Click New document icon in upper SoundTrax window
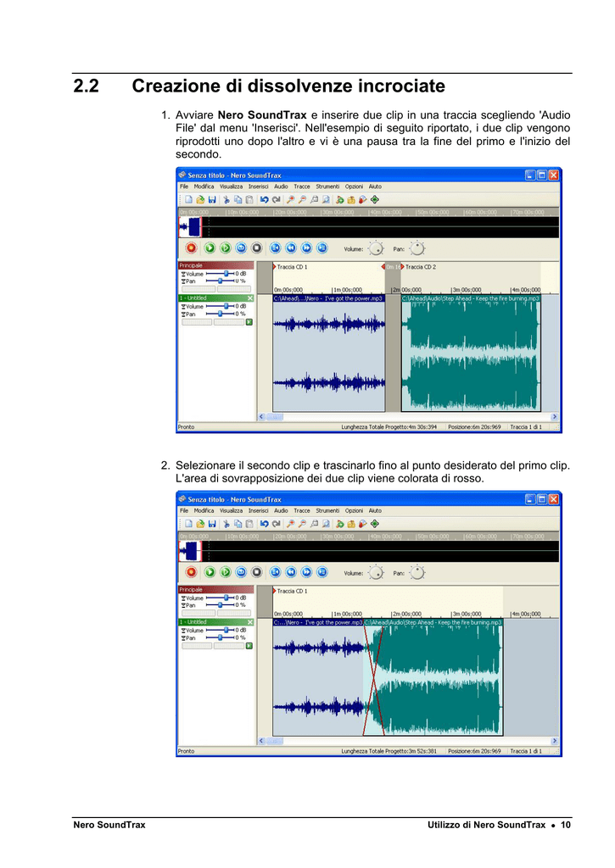The image size is (615, 868). (189, 200)
